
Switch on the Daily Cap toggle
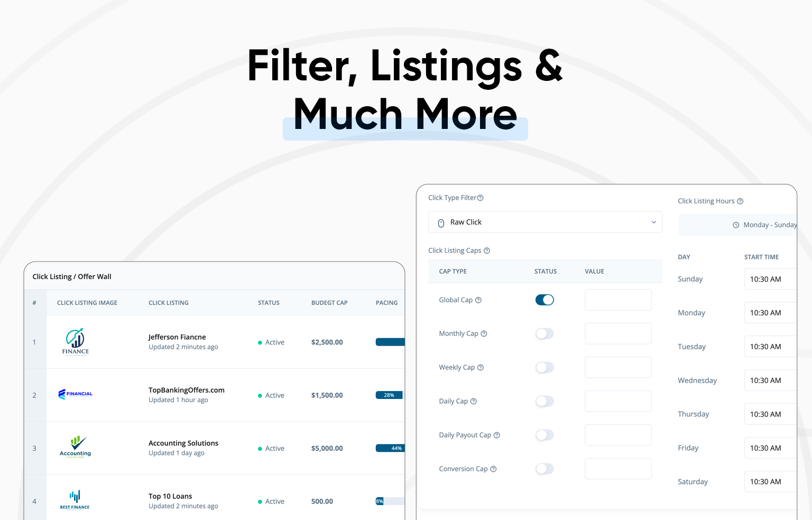point(545,401)
